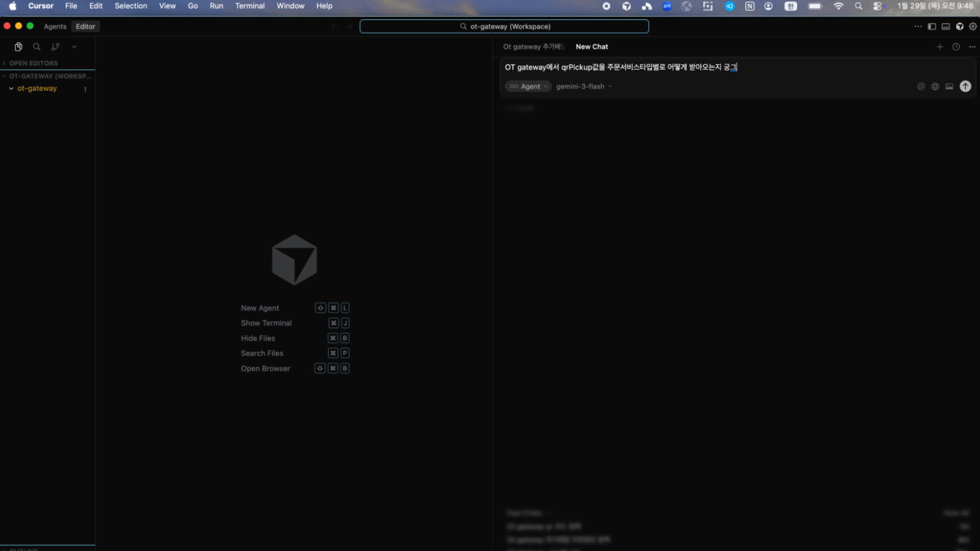Viewport: 980px width, 551px height.
Task: Open the source control branch icon
Action: point(55,46)
